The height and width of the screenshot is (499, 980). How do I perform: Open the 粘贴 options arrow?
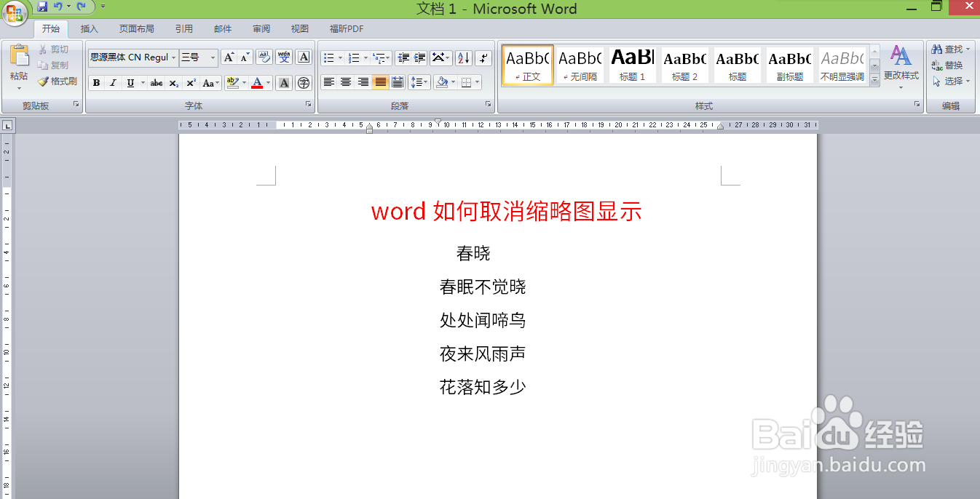pyautogui.click(x=19, y=88)
